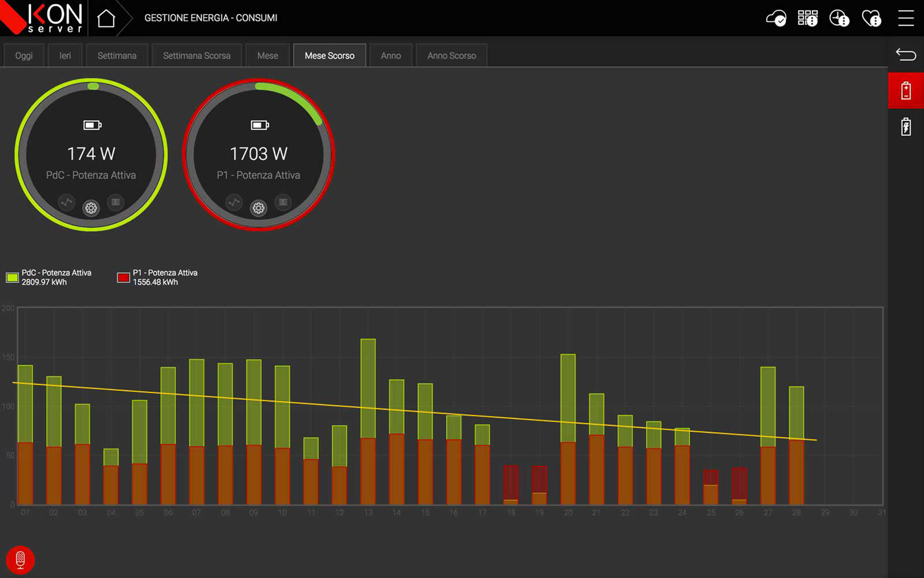The height and width of the screenshot is (578, 924).
Task: Open the grid widgets options icon
Action: (807, 18)
